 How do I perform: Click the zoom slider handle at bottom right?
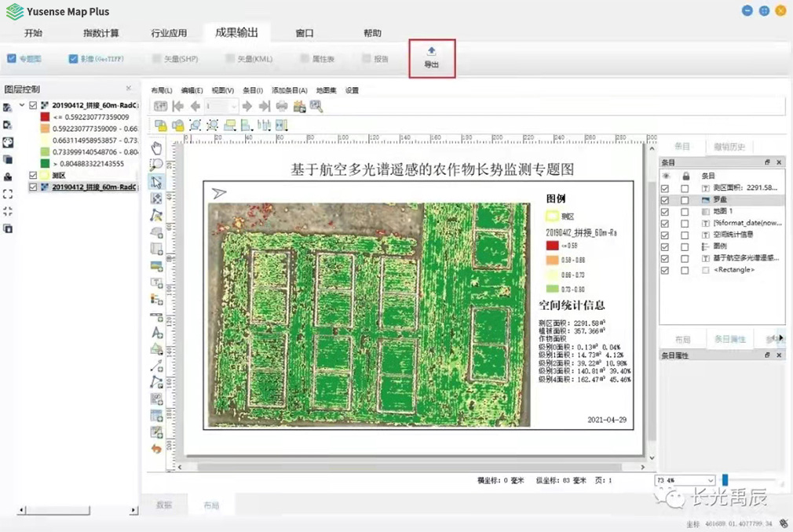coord(725,479)
